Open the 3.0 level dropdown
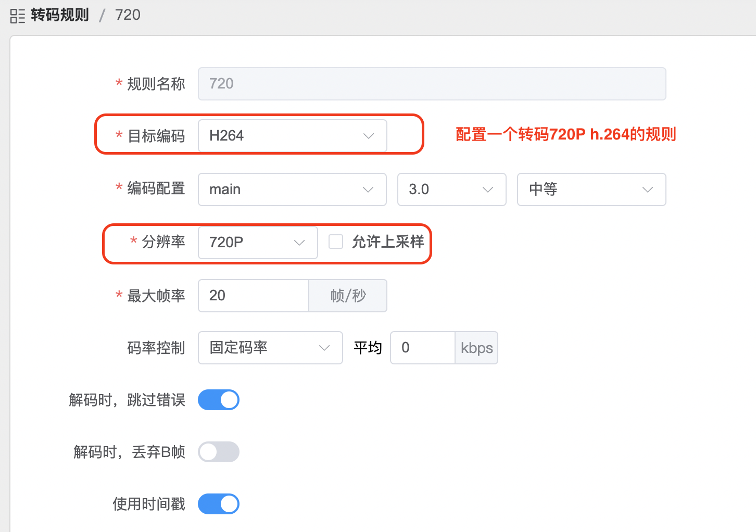This screenshot has height=532, width=756. pos(451,189)
